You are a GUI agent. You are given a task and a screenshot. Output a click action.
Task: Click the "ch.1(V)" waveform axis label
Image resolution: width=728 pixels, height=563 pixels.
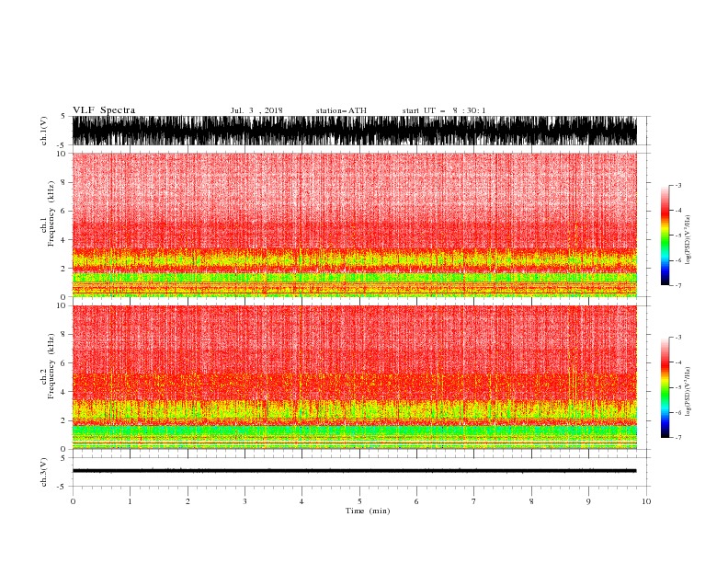tap(44, 131)
